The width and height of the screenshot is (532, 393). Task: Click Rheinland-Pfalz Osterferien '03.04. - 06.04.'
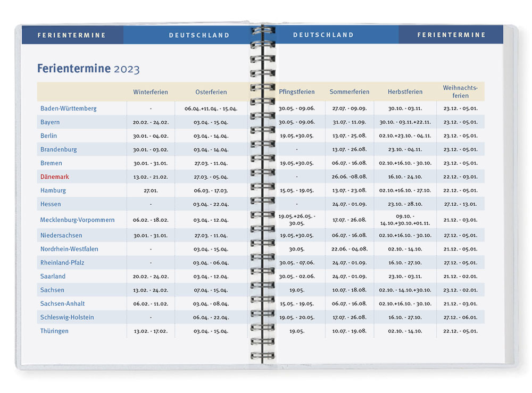[211, 263]
